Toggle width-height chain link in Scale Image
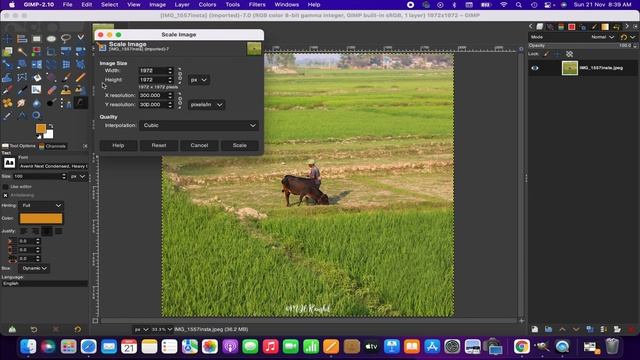The height and width of the screenshot is (360, 640). point(180,76)
